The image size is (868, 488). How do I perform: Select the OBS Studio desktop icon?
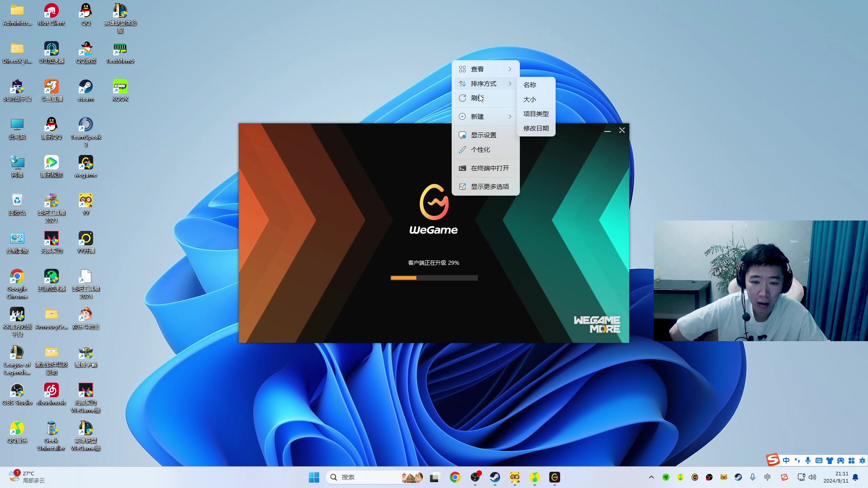click(x=17, y=394)
